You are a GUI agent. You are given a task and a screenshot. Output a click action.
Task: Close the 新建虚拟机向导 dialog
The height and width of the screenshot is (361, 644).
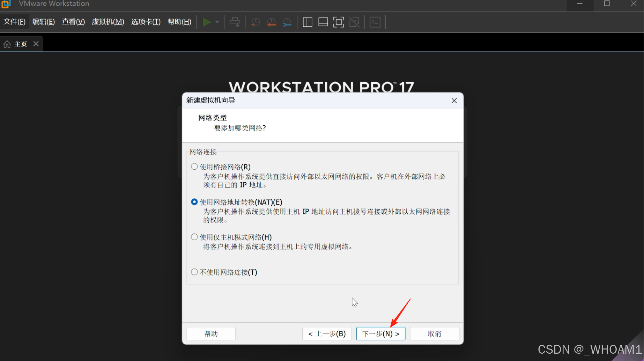[454, 101]
